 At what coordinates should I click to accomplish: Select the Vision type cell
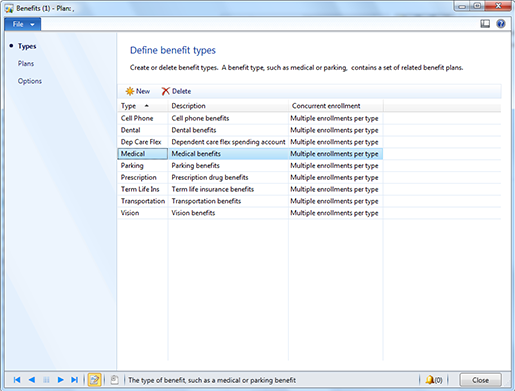pyautogui.click(x=143, y=213)
